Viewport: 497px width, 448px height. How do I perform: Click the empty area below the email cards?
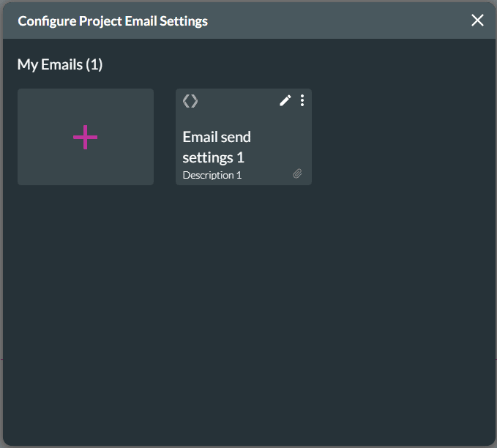(x=247, y=307)
